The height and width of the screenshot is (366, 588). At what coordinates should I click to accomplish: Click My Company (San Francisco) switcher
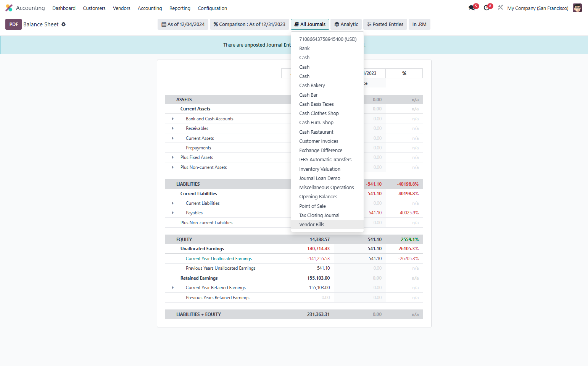538,8
